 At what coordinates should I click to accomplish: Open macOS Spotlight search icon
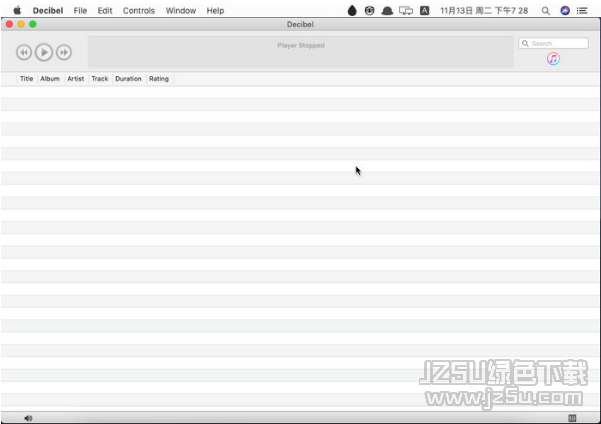point(545,10)
